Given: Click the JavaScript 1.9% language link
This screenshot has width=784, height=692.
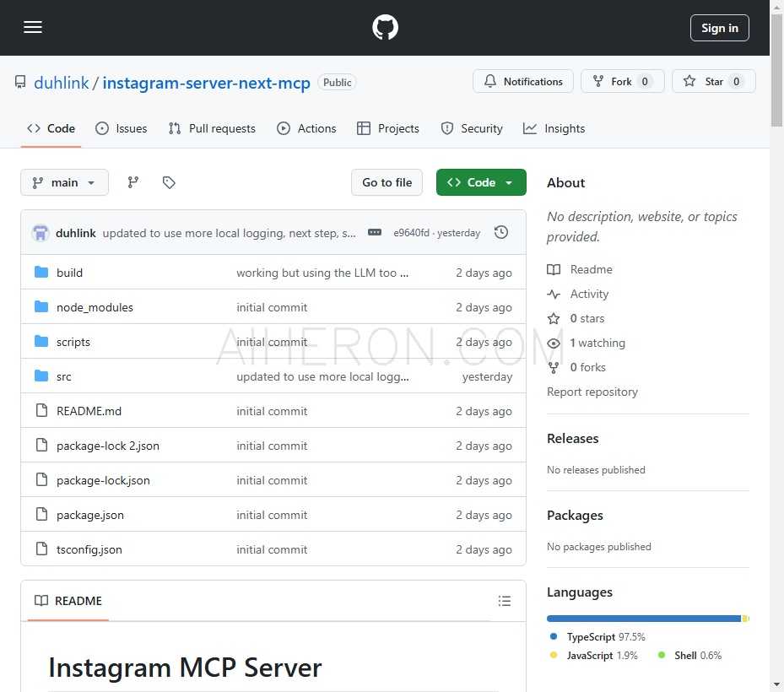Looking at the screenshot, I should pyautogui.click(x=593, y=656).
